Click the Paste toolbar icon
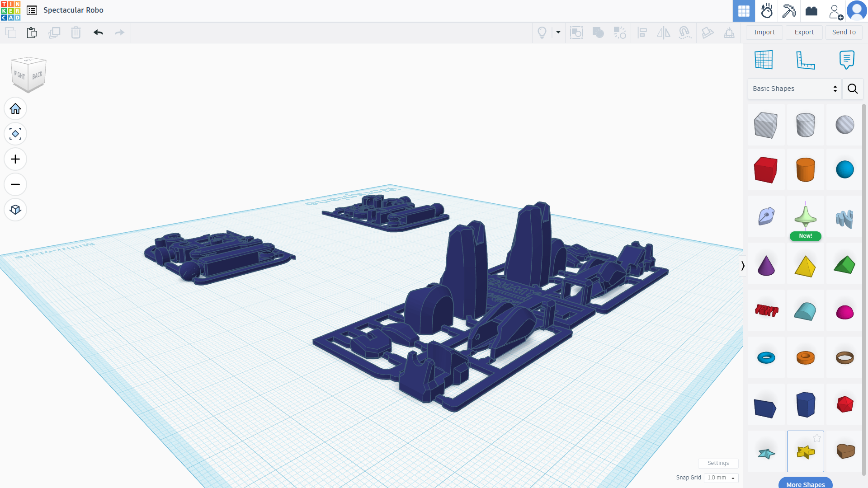The image size is (868, 488). (32, 33)
